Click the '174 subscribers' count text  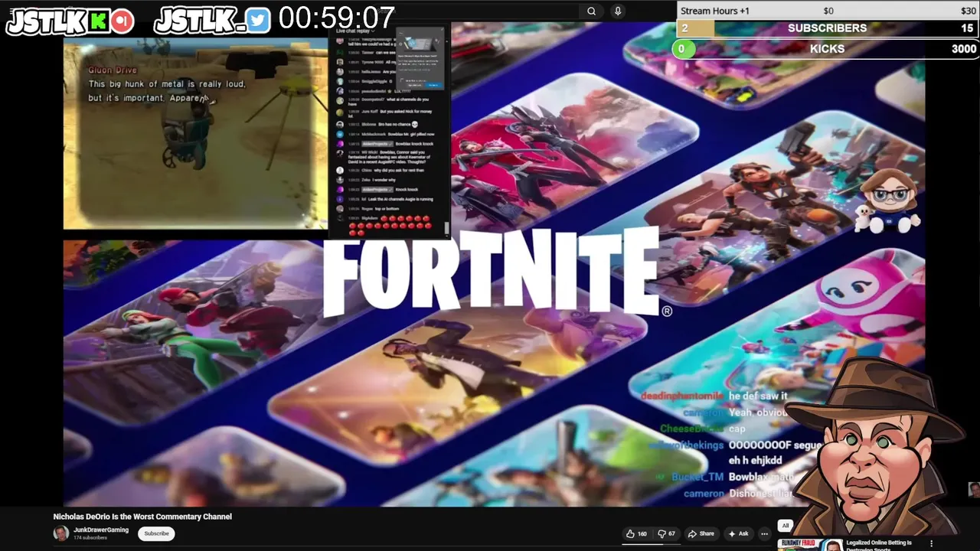pos(90,538)
